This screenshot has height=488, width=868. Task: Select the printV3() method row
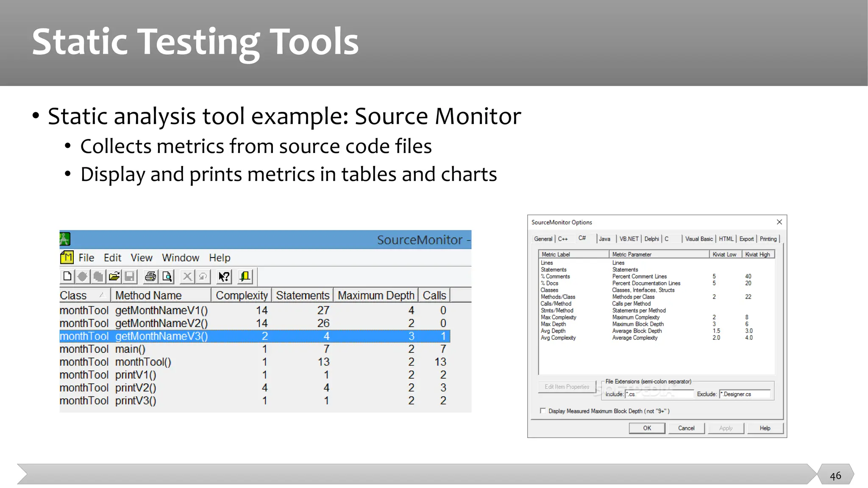255,401
